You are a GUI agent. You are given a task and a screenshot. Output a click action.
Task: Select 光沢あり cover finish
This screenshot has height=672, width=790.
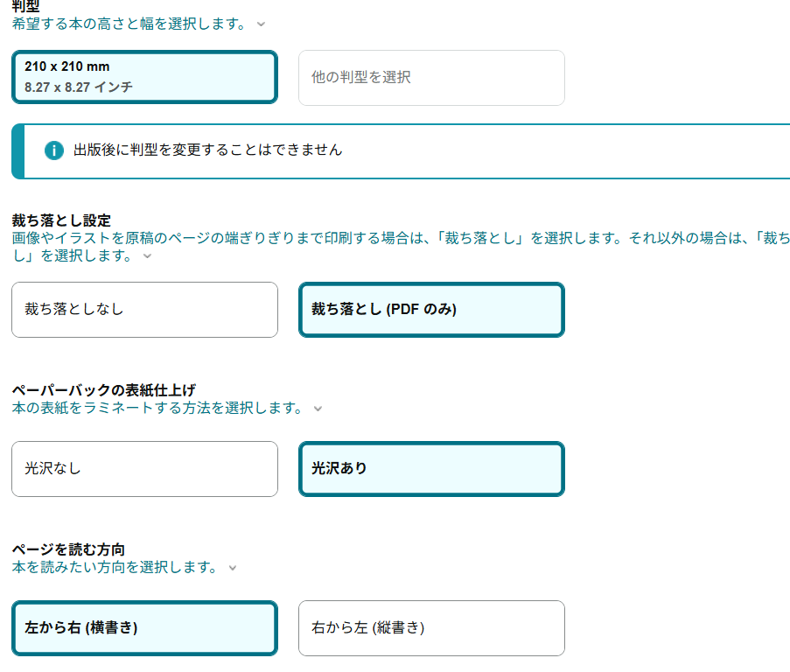pos(431,469)
